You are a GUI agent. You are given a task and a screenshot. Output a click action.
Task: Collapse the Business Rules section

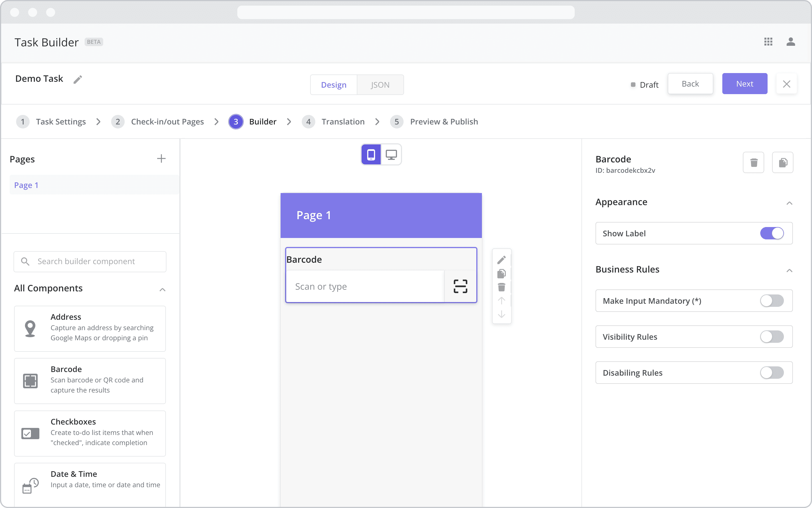(790, 271)
